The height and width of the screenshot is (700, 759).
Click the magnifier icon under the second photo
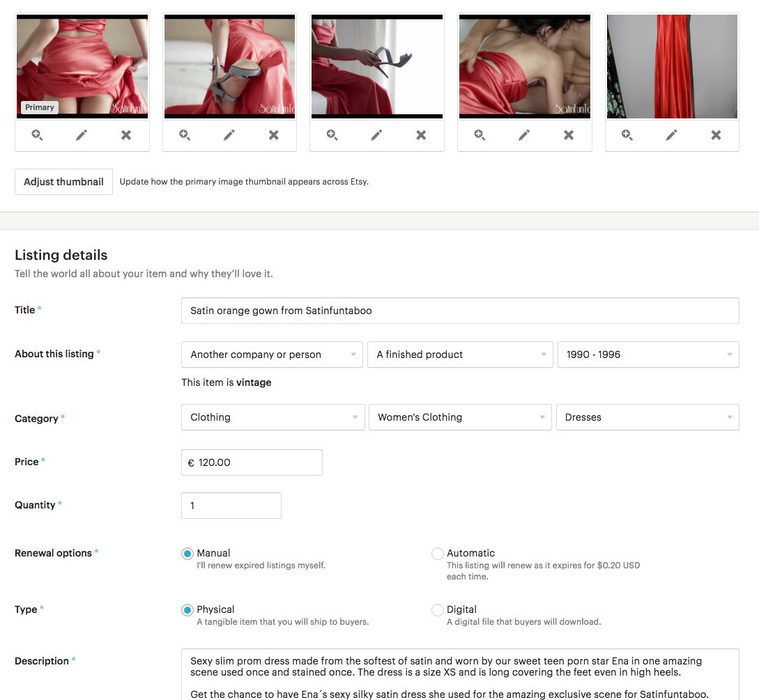pos(185,135)
